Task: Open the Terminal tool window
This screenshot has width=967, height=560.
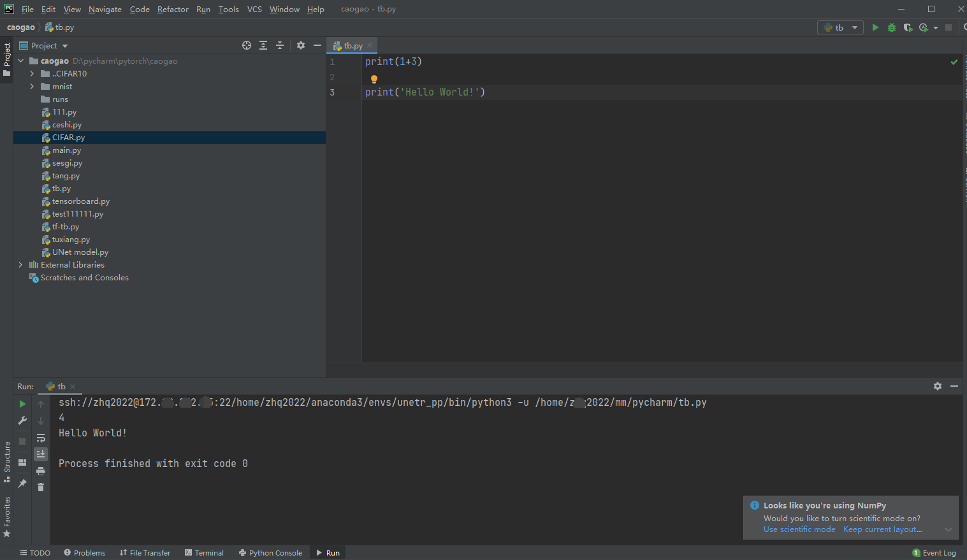Action: click(x=204, y=552)
